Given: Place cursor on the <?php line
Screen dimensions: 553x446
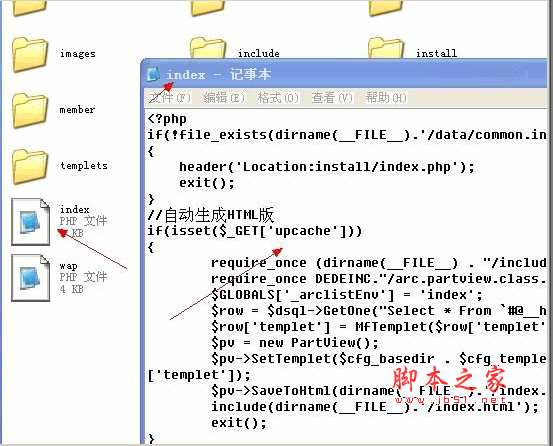Looking at the screenshot, I should tap(167, 119).
